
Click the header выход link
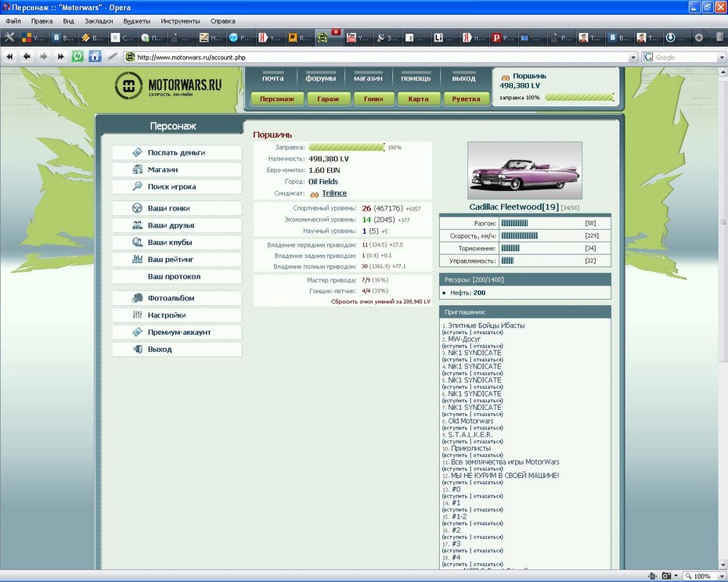(464, 78)
